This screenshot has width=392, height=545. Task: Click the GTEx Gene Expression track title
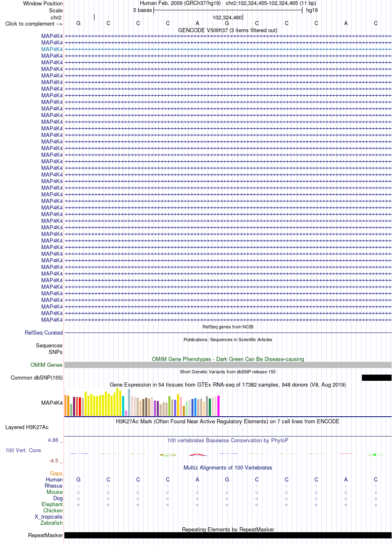[228, 385]
